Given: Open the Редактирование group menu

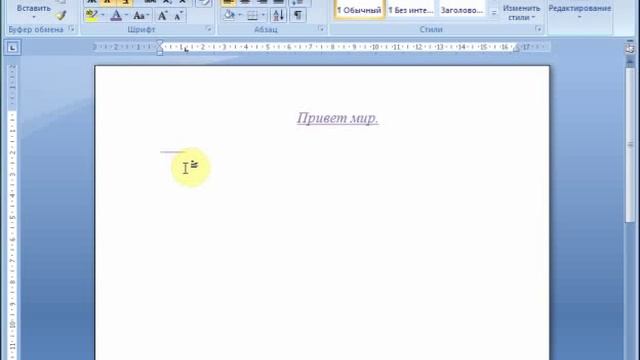Looking at the screenshot, I should [580, 11].
